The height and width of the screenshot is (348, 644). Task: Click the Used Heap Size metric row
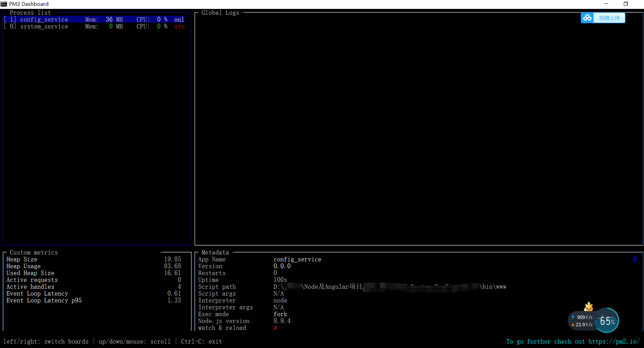coord(93,273)
